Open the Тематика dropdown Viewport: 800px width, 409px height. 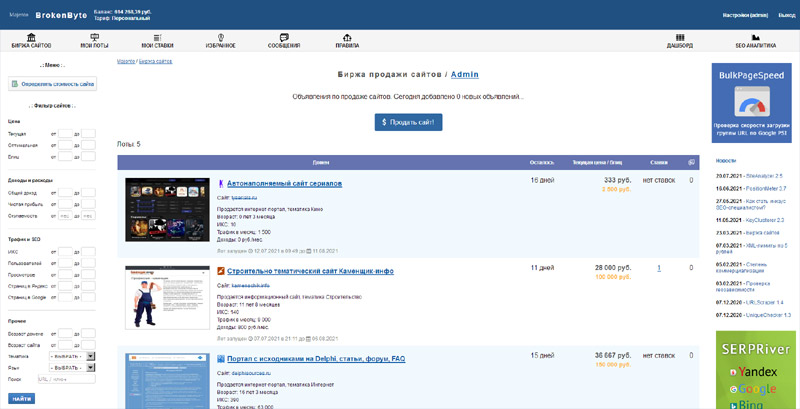click(72, 356)
